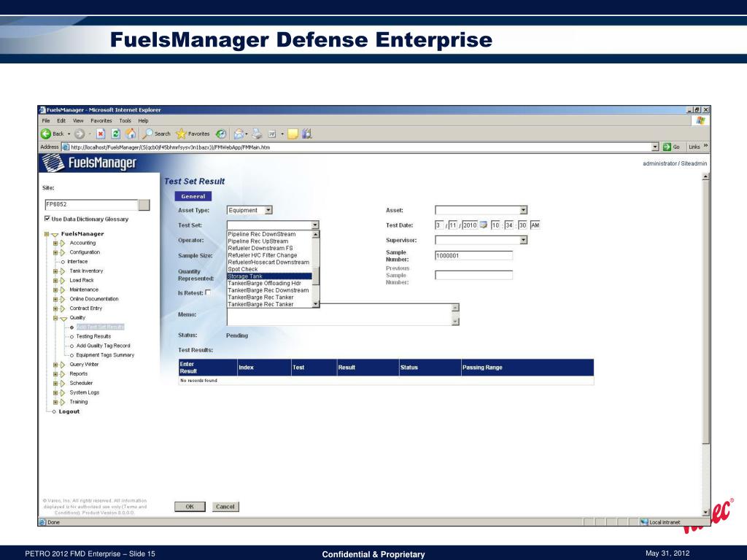Check the Is Retest checkbox
This screenshot has height=560, width=747.
click(x=208, y=292)
